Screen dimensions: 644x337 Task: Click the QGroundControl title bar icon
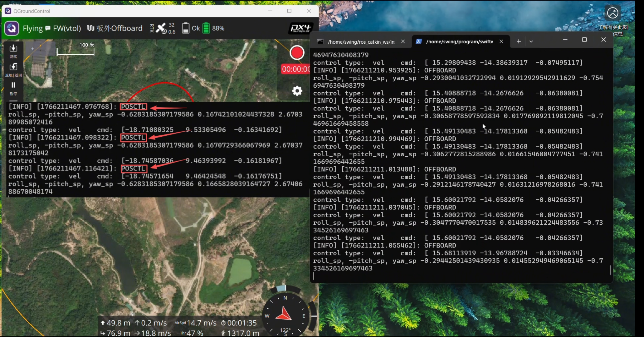click(x=8, y=11)
